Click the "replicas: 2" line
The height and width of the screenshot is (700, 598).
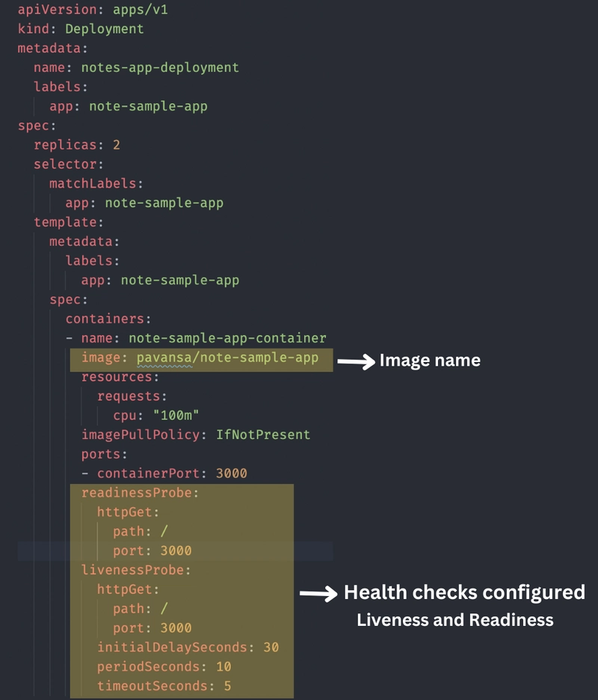[x=76, y=144]
